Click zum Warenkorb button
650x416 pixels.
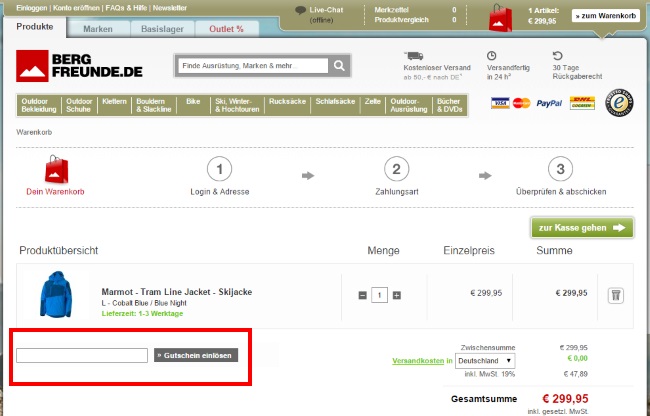[606, 16]
